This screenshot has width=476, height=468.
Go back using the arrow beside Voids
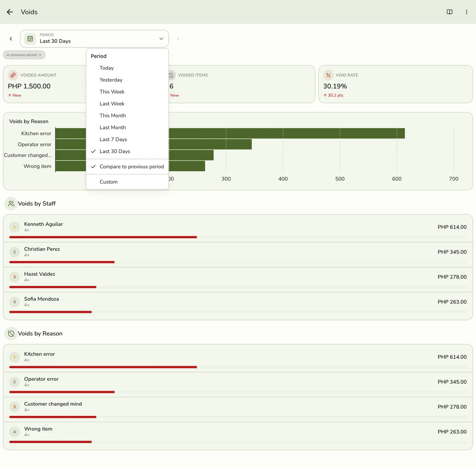(10, 12)
